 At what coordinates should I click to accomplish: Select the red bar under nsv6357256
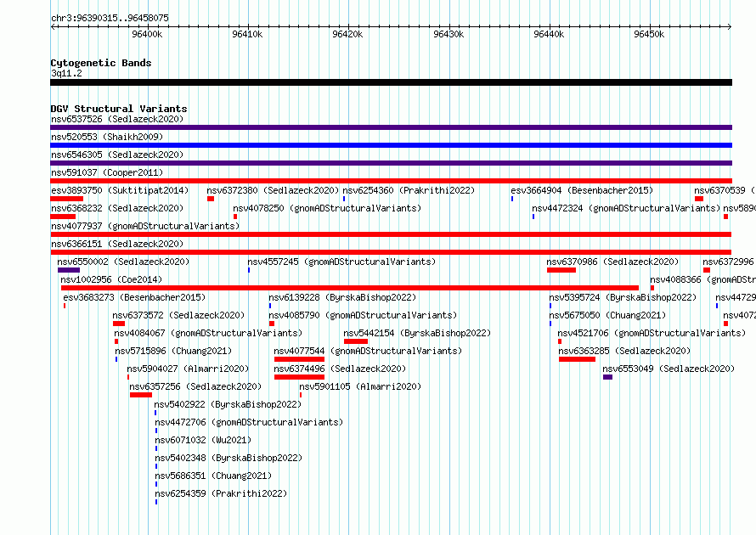tap(141, 395)
